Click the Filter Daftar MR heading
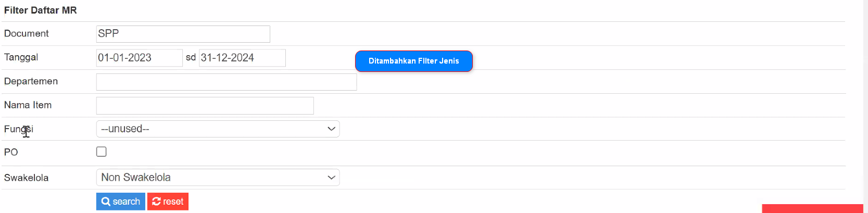 coord(41,10)
